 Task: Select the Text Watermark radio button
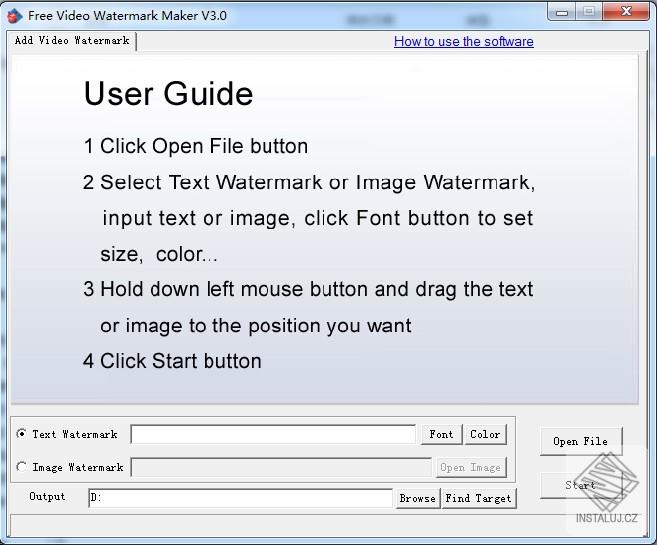click(21, 434)
